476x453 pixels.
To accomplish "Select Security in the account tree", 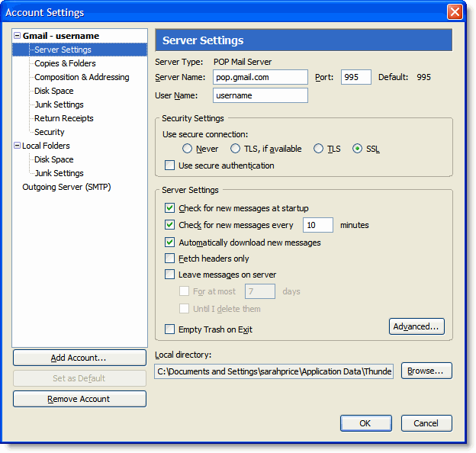I will click(50, 132).
